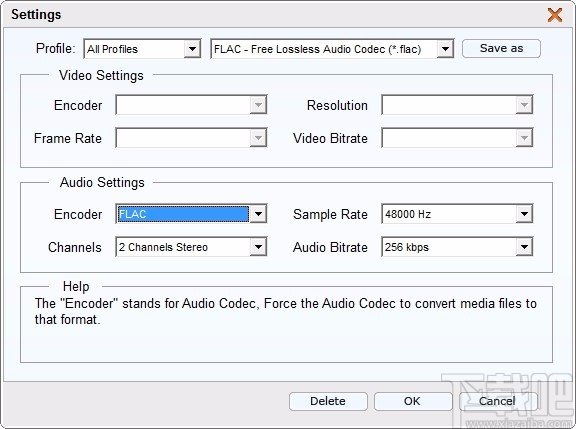This screenshot has height=429, width=576.
Task: Click the FLAC - Free Lossless Audio Codec text
Action: point(317,49)
